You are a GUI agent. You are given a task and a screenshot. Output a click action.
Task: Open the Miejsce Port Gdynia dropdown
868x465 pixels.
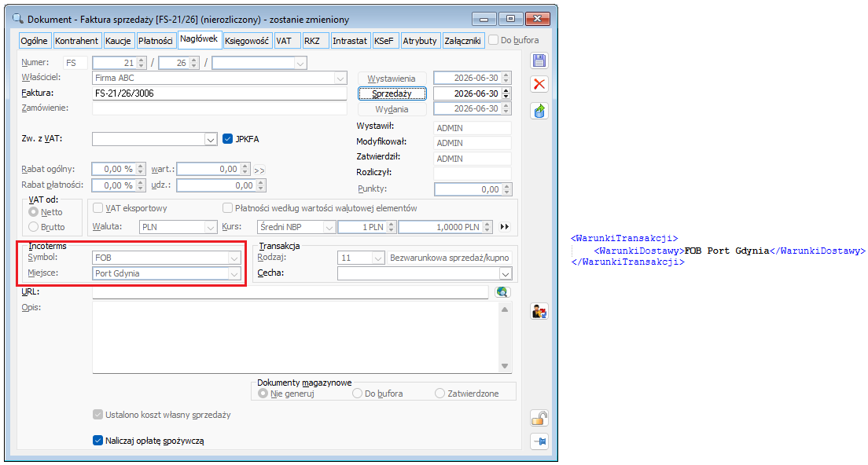[x=234, y=273]
